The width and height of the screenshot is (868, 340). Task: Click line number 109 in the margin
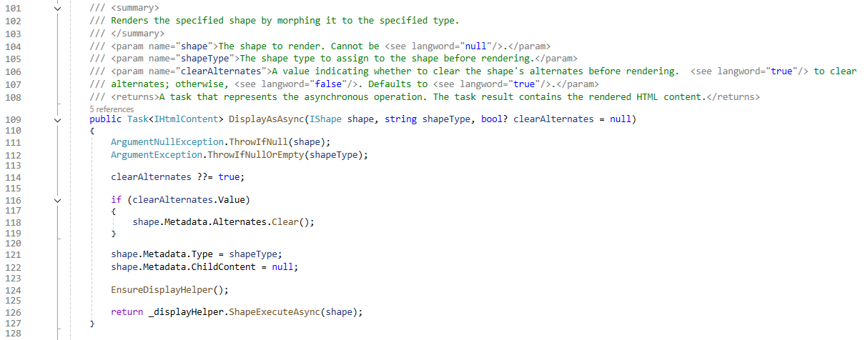tap(11, 120)
